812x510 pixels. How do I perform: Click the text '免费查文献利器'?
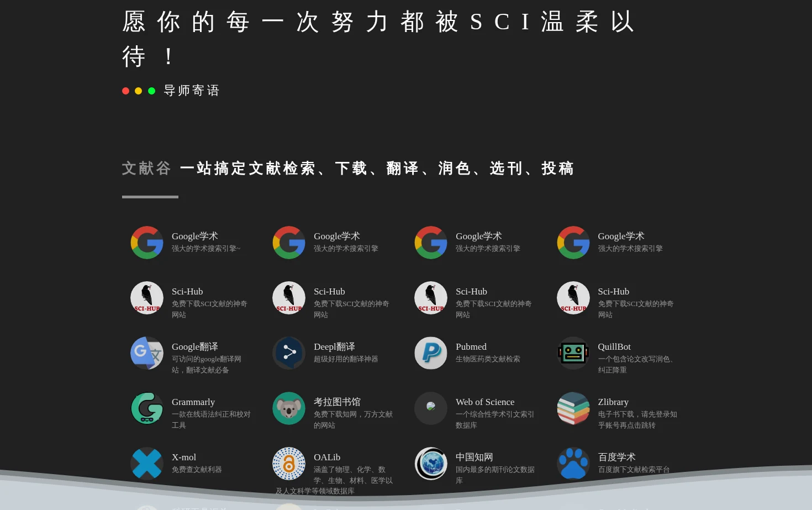(197, 470)
